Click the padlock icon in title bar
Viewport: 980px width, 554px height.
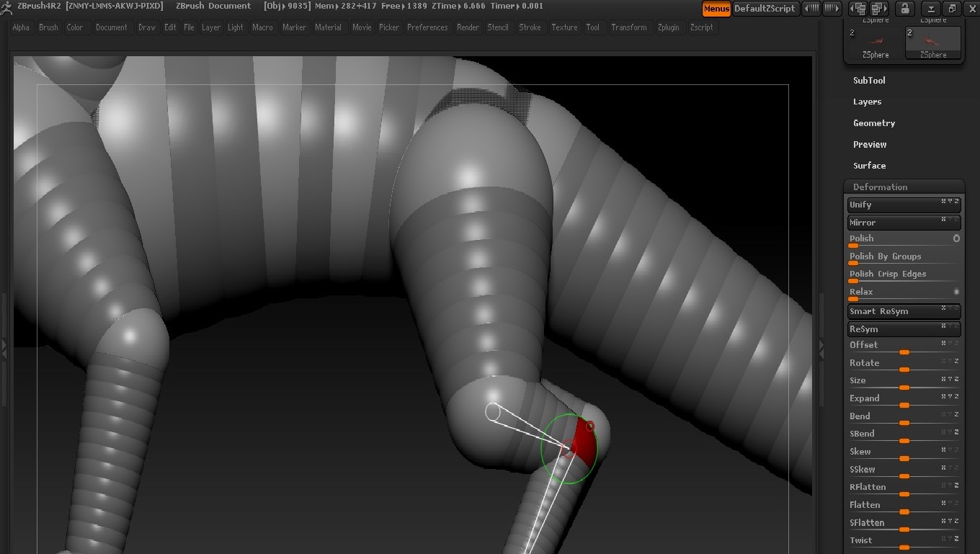point(904,9)
